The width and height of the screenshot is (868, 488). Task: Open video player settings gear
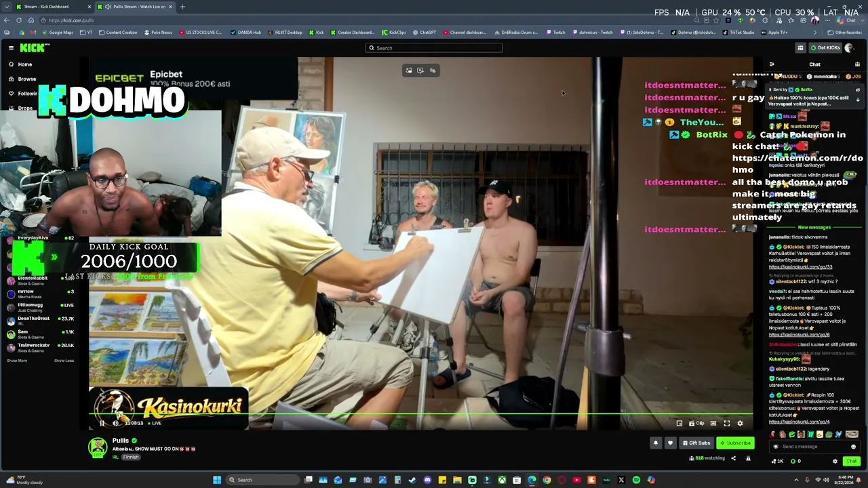pos(740,423)
